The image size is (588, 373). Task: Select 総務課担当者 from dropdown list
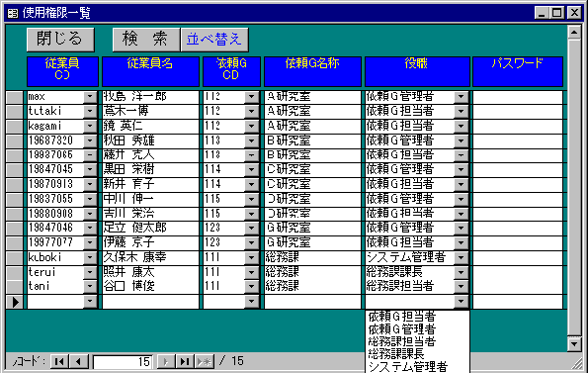[401, 342]
